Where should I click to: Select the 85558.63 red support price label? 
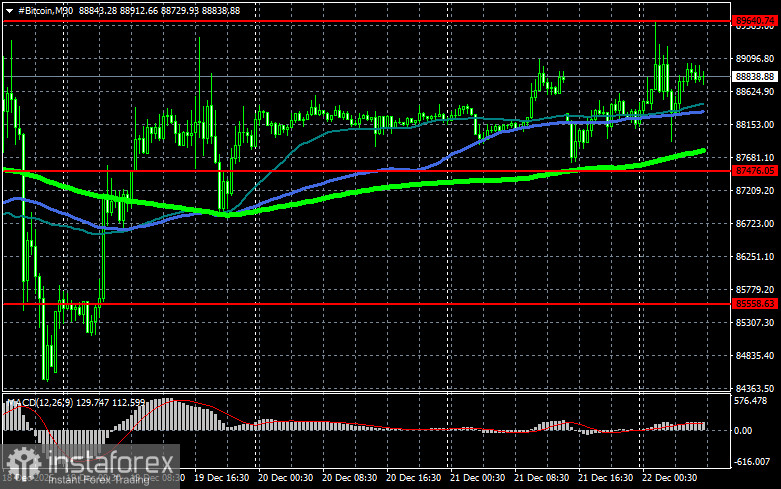(754, 303)
